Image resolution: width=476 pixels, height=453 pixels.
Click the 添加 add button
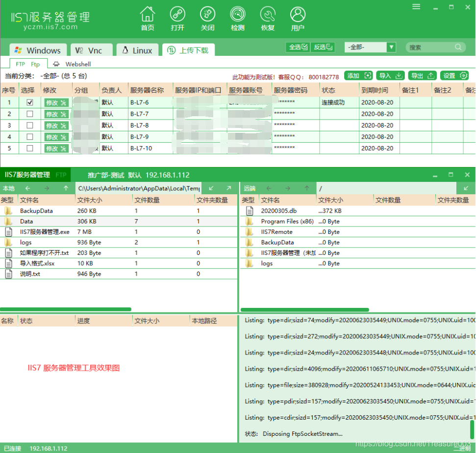(358, 75)
